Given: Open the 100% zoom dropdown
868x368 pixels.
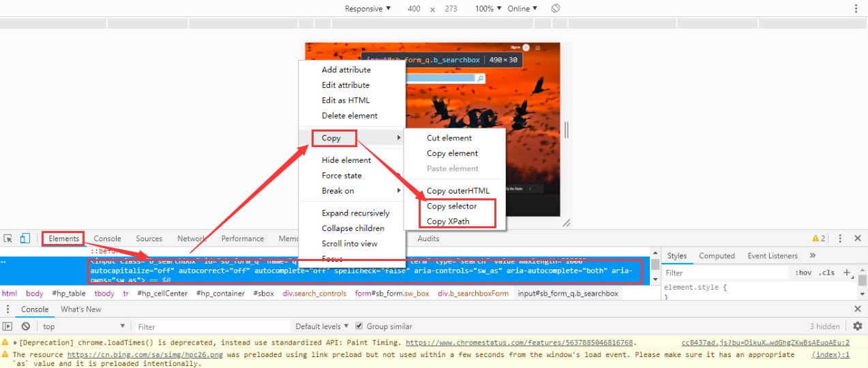Looking at the screenshot, I should (x=488, y=9).
